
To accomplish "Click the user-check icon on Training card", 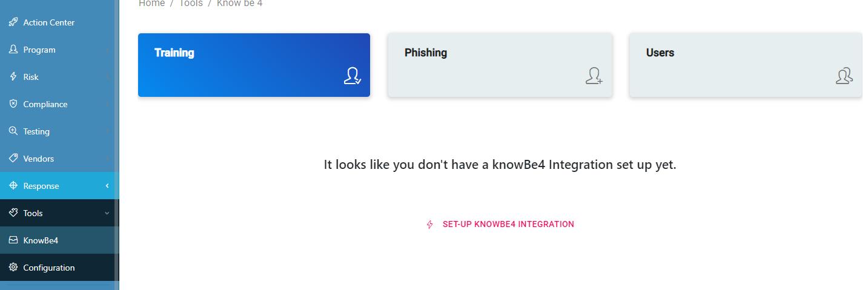I will [x=352, y=76].
